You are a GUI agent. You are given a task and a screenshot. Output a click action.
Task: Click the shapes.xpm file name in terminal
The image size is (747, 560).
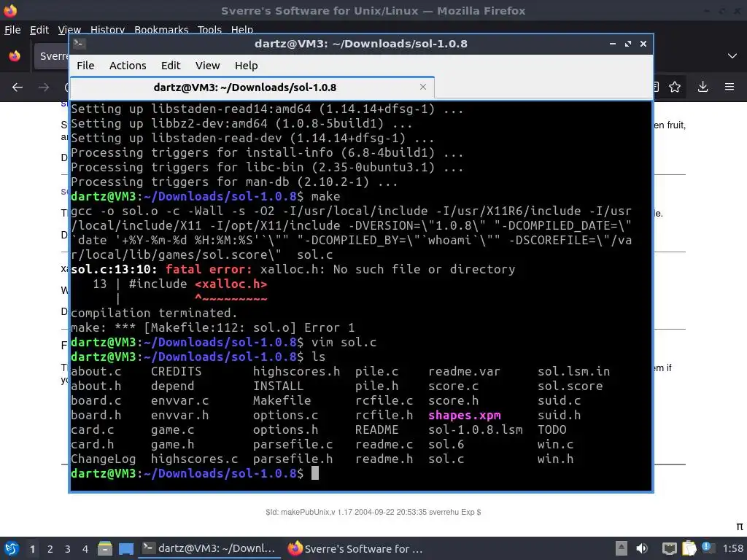pyautogui.click(x=465, y=415)
